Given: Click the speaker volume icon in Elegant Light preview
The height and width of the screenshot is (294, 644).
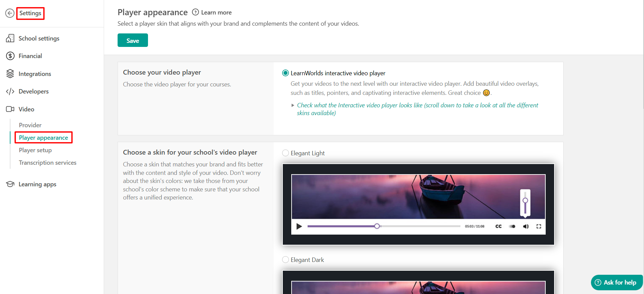Looking at the screenshot, I should [x=526, y=226].
